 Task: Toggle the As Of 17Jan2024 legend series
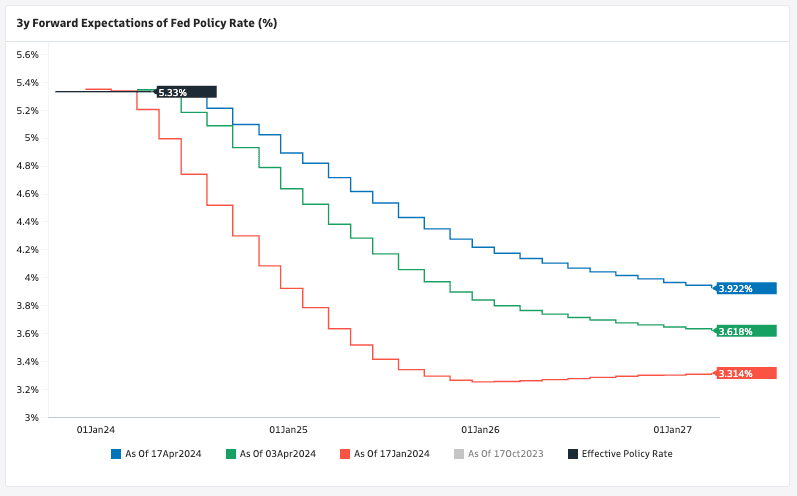[392, 454]
